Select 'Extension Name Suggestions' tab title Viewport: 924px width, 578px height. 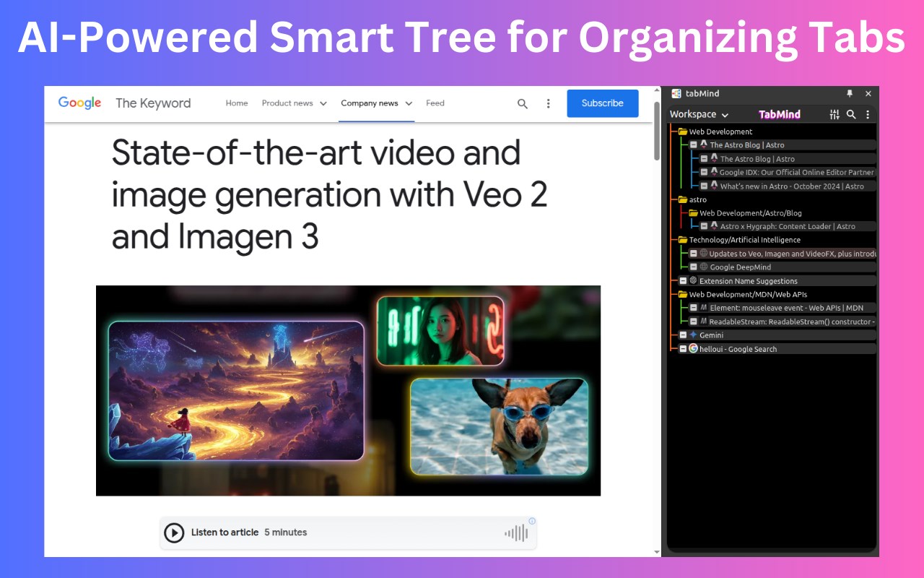point(749,281)
